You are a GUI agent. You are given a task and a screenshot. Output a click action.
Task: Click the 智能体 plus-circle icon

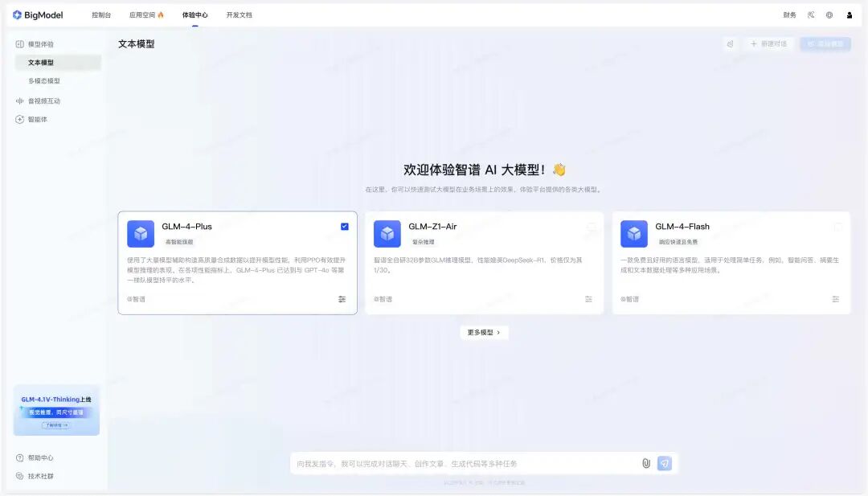coord(20,119)
